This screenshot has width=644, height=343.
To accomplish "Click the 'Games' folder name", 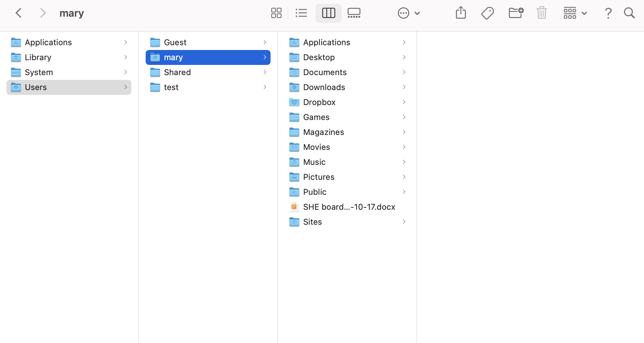I will click(x=316, y=117).
